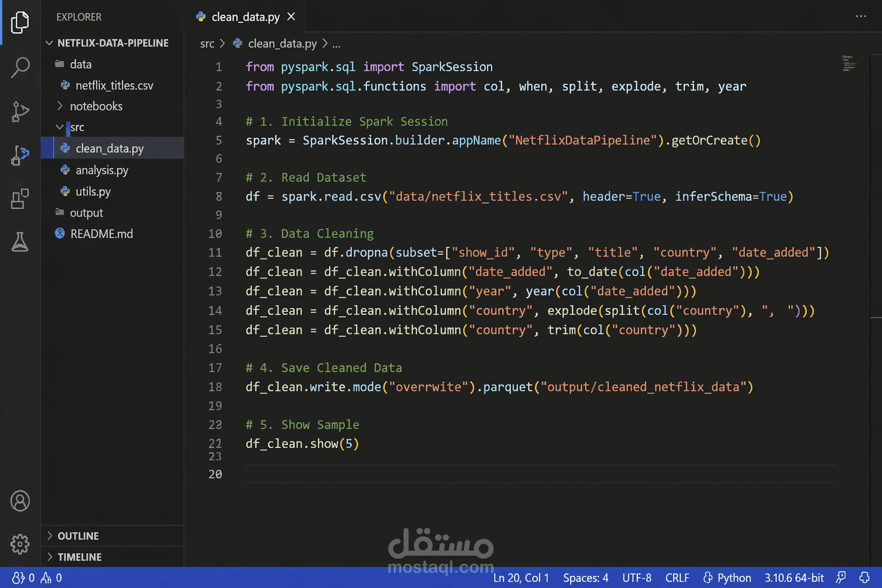882x588 pixels.
Task: Open the notifications bell in status bar
Action: point(864,578)
